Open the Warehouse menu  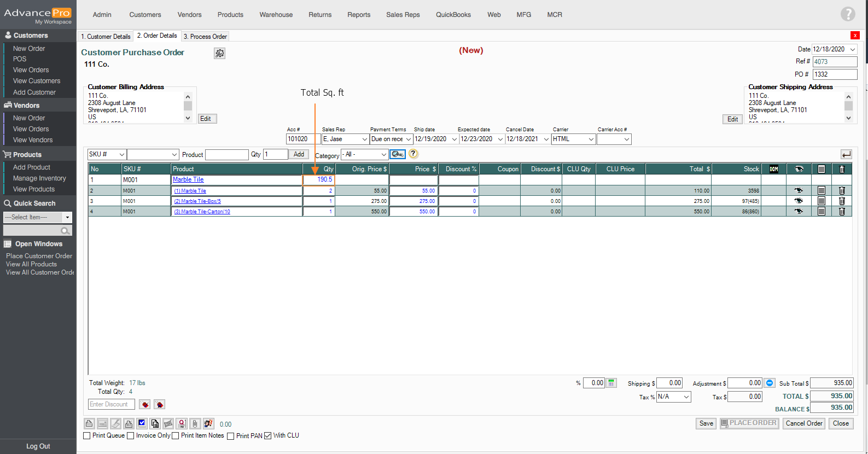coord(276,15)
